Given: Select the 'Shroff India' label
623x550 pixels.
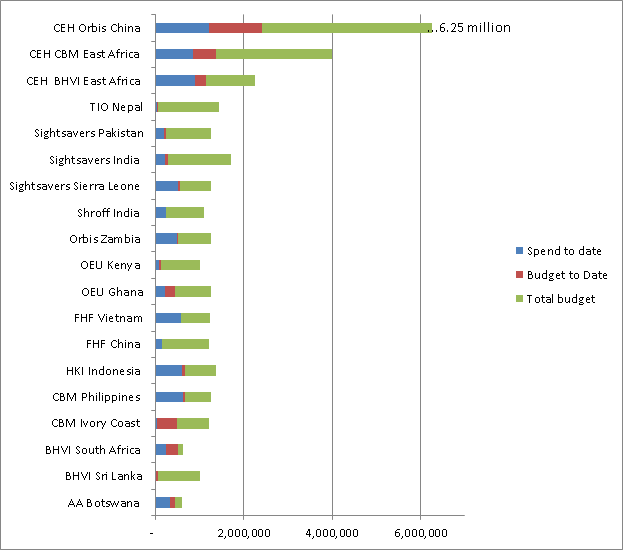Looking at the screenshot, I should point(108,213).
